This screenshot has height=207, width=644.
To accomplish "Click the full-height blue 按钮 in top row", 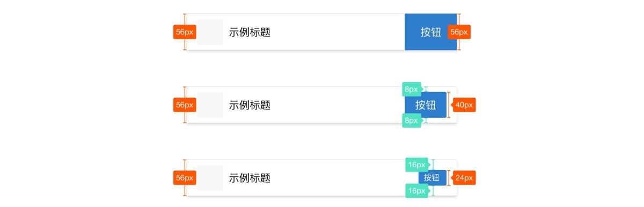I will click(430, 32).
